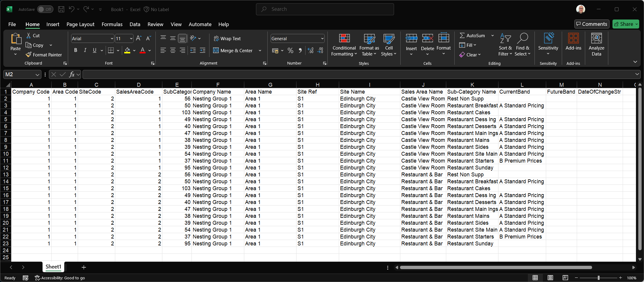Image resolution: width=644 pixels, height=282 pixels.
Task: Expand the Name Box dropdown arrow
Action: [37, 74]
